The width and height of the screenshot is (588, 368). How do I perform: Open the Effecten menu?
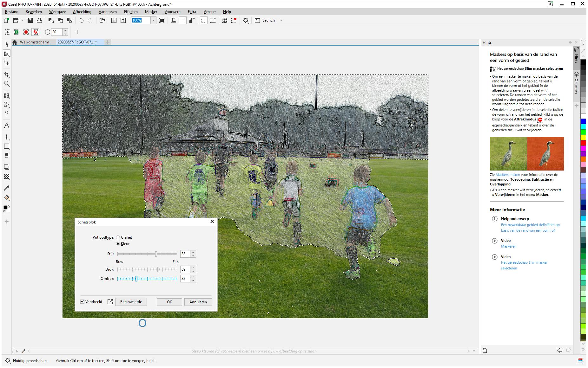coord(131,12)
